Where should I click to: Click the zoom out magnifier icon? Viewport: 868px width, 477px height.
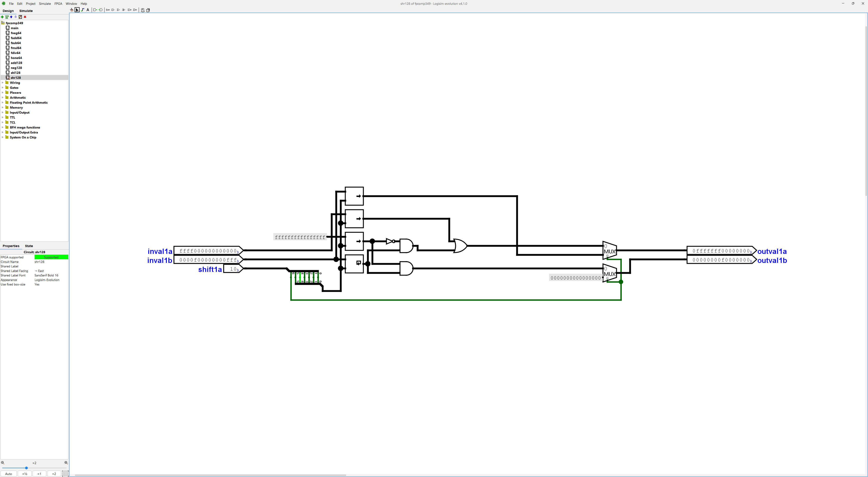point(3,463)
